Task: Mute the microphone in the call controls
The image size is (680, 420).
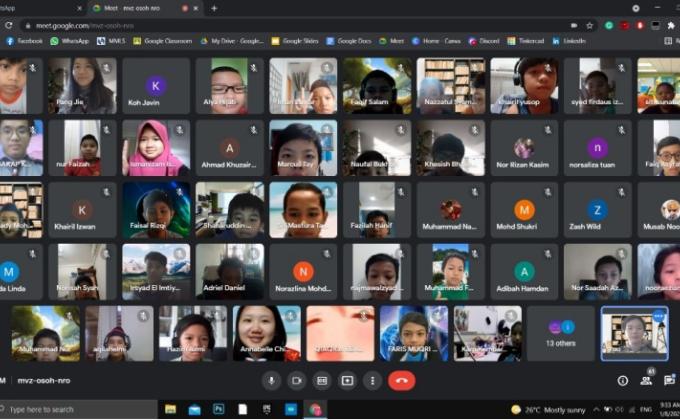Action: point(270,381)
